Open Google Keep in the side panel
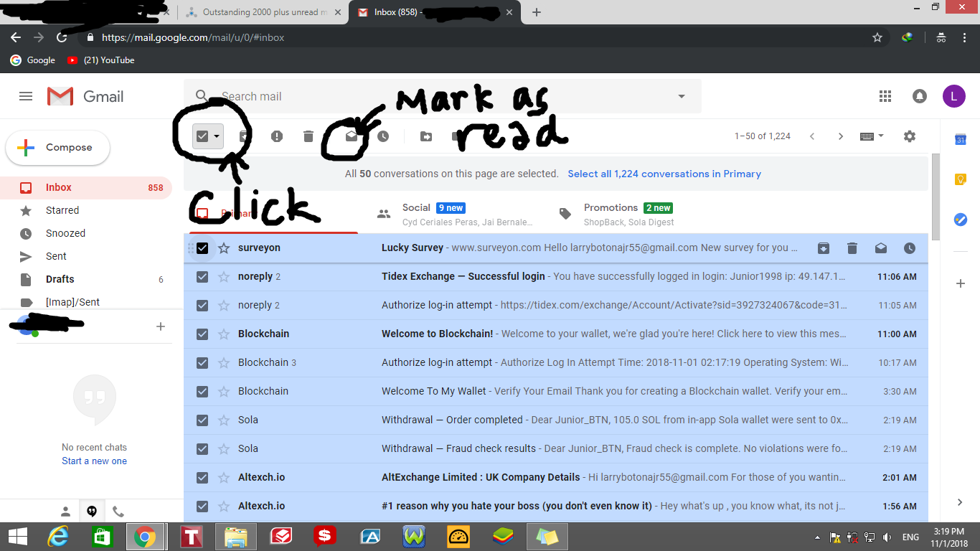980x551 pixels. [961, 179]
